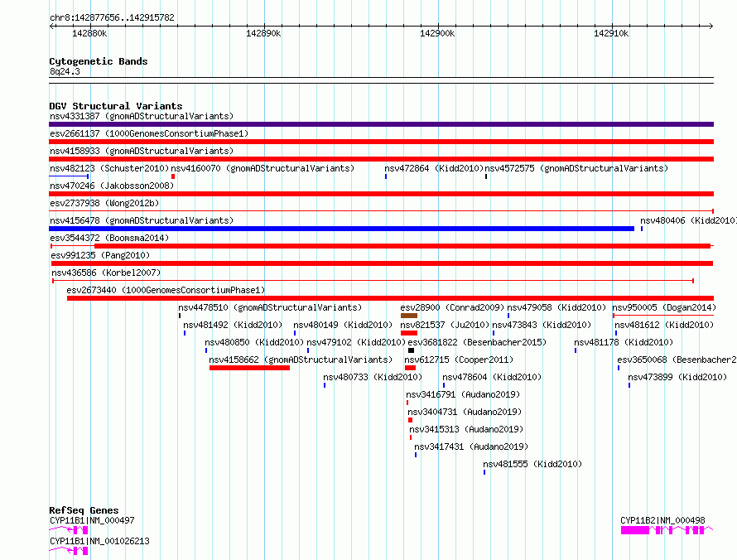737x560 pixels.
Task: Select the esv2661137 1000Genomes variant label
Action: (149, 133)
